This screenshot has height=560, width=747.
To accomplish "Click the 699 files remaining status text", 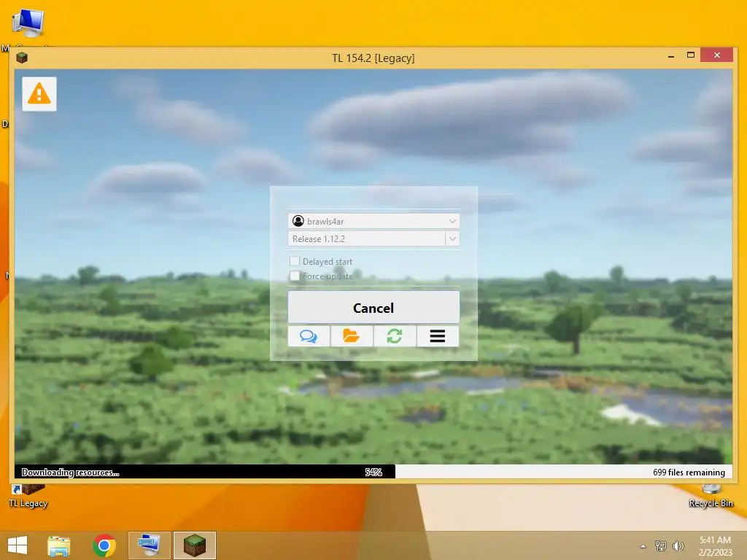I will [x=689, y=472].
